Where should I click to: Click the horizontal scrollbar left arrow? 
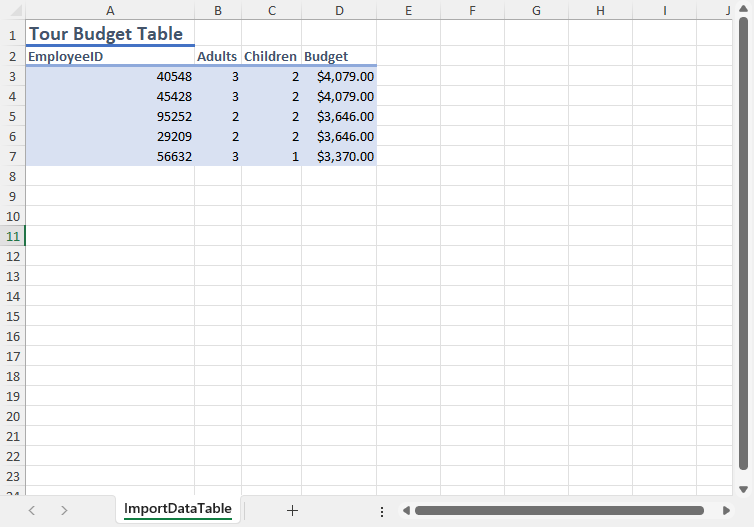click(406, 511)
